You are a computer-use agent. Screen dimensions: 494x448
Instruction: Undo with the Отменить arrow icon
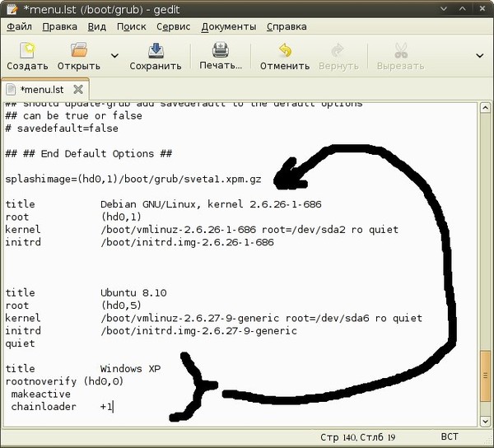pyautogui.click(x=286, y=50)
